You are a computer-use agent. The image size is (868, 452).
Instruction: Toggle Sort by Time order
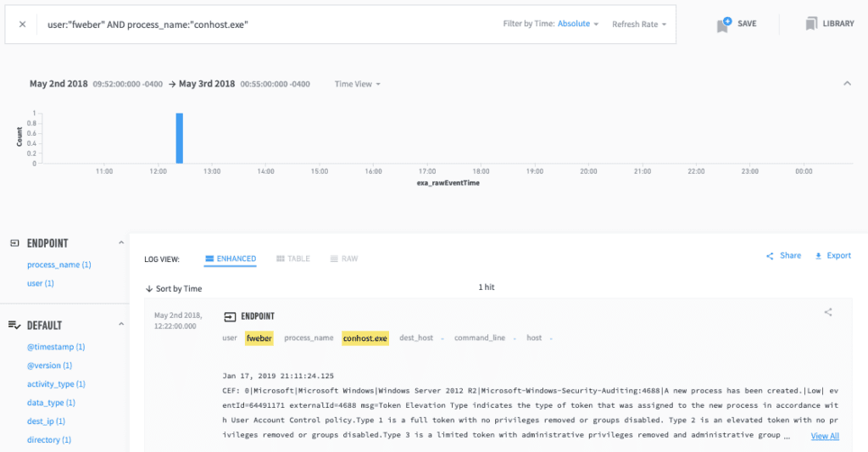tap(174, 288)
